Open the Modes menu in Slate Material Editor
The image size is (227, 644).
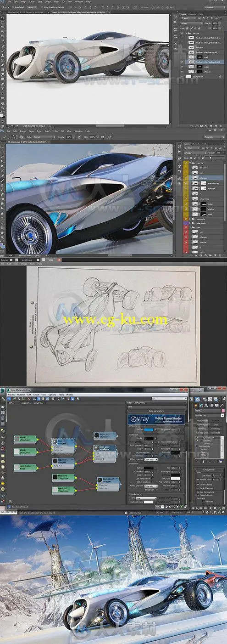tap(11, 394)
